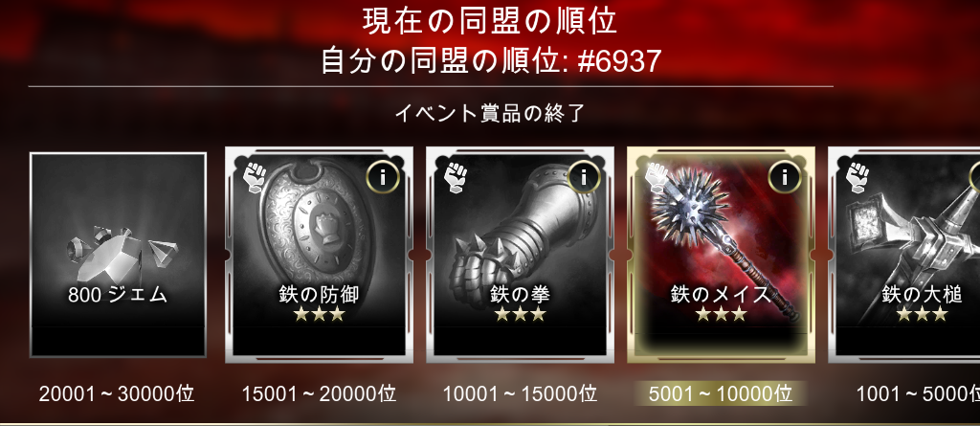The height and width of the screenshot is (426, 980).
Task: Click the 15001～20000位 rank label
Action: [319, 394]
